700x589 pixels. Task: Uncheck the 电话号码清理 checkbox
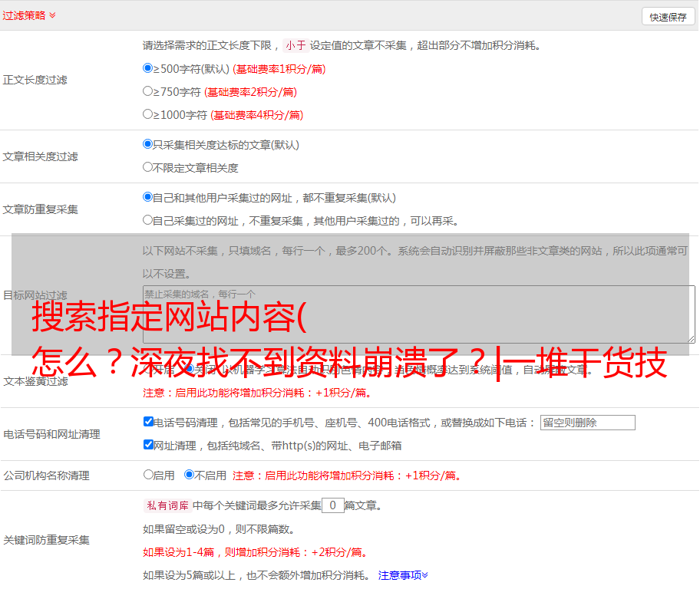pyautogui.click(x=149, y=422)
